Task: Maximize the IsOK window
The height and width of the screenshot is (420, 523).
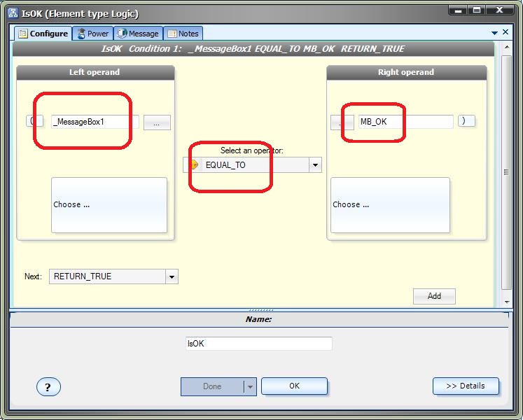Action: tap(477, 10)
